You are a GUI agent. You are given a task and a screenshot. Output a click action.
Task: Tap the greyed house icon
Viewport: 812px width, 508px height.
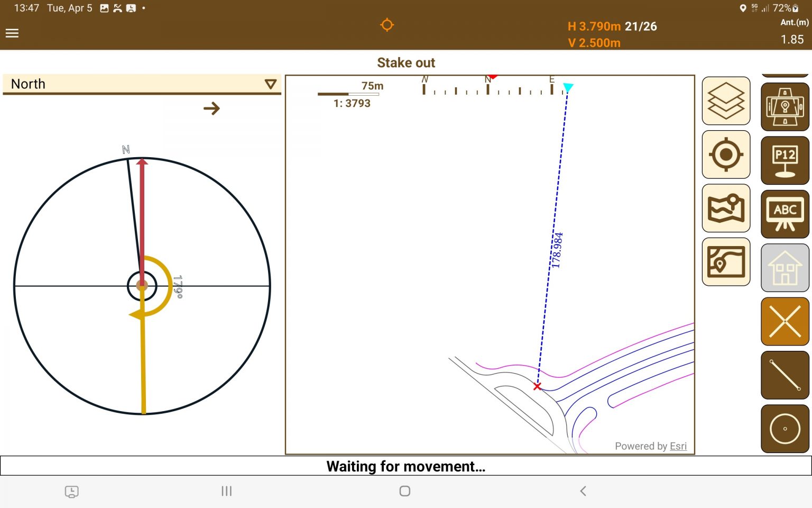point(785,268)
